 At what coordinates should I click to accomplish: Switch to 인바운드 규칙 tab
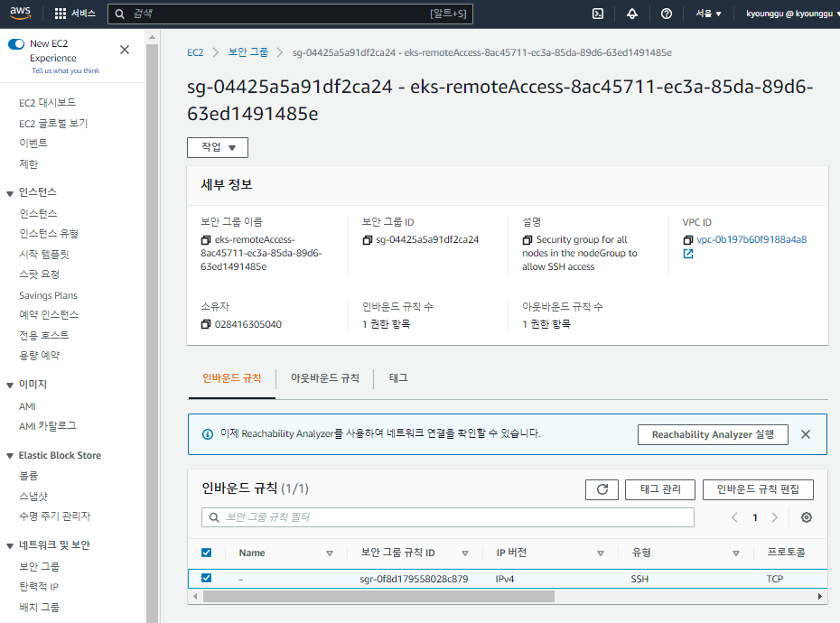(231, 378)
